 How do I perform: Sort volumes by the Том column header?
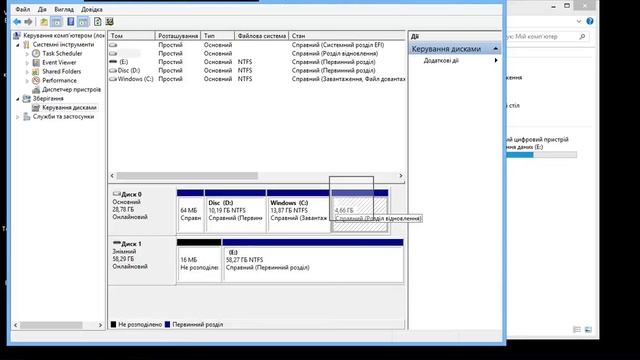tap(131, 36)
